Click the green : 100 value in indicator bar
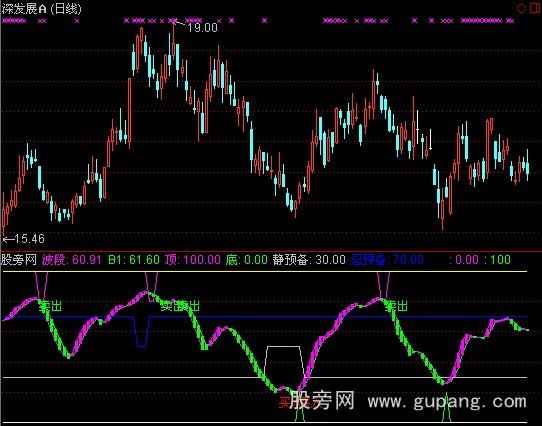This screenshot has width=542, height=426. [x=497, y=259]
